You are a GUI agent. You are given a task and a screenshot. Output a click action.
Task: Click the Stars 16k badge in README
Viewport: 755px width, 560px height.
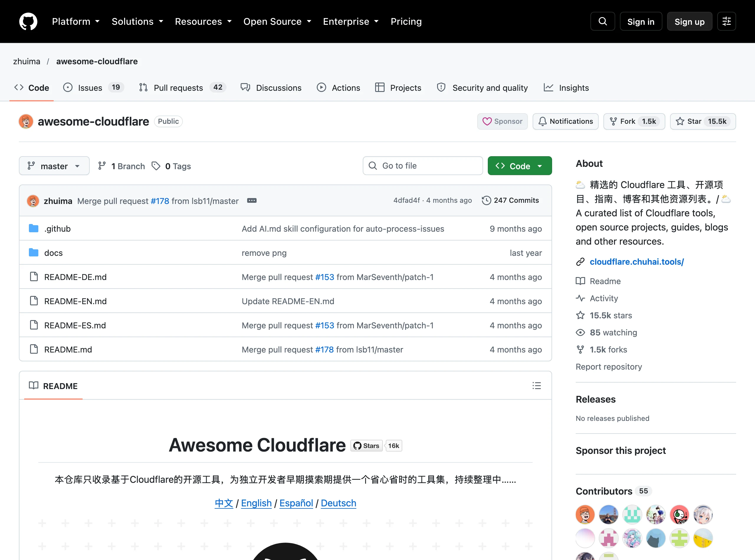click(376, 446)
